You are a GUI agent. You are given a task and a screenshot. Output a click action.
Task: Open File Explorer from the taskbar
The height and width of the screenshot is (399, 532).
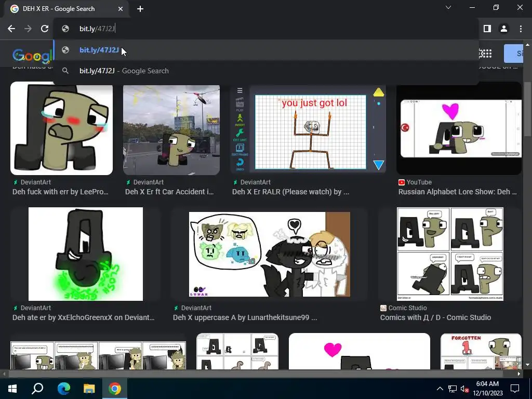coord(89,389)
